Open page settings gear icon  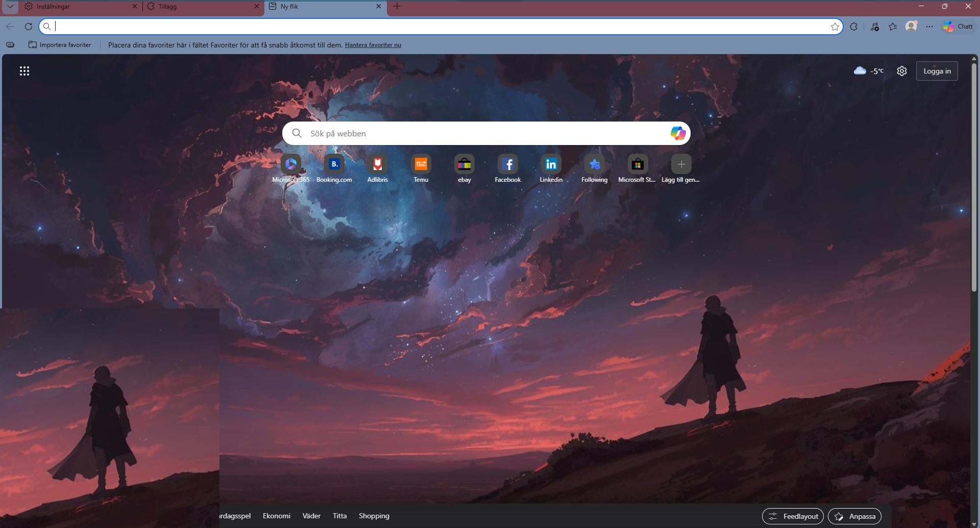(x=902, y=71)
